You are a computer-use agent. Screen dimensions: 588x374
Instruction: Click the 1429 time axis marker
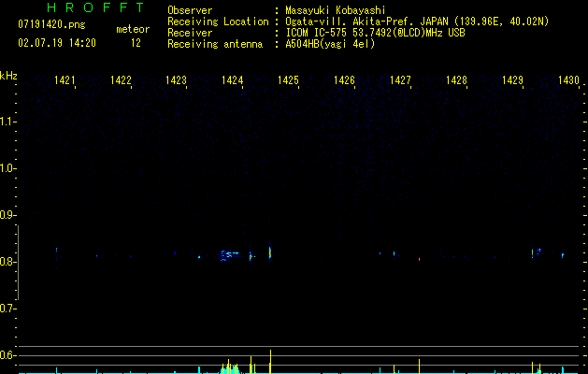pyautogui.click(x=512, y=80)
